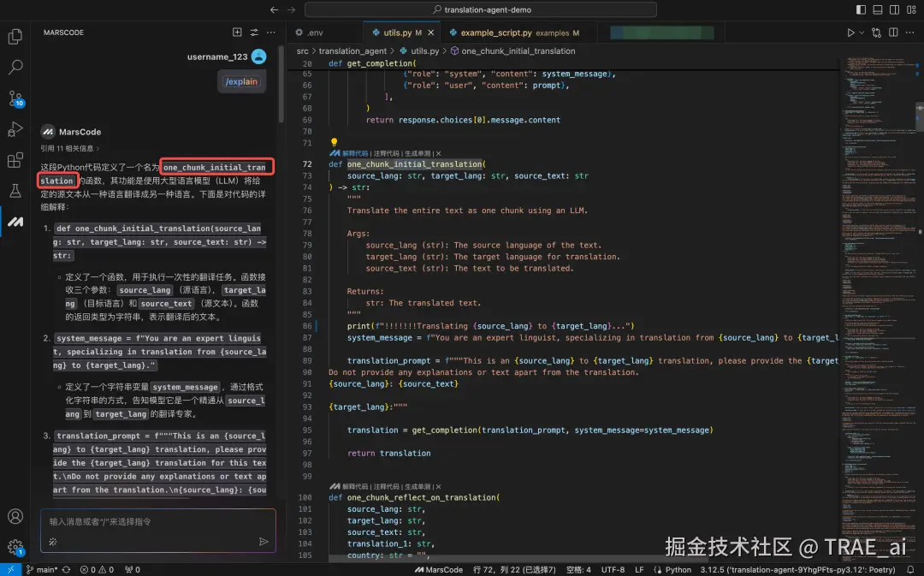Open translation_agent breadcrumb folder
This screenshot has height=576, width=924.
(x=352, y=51)
